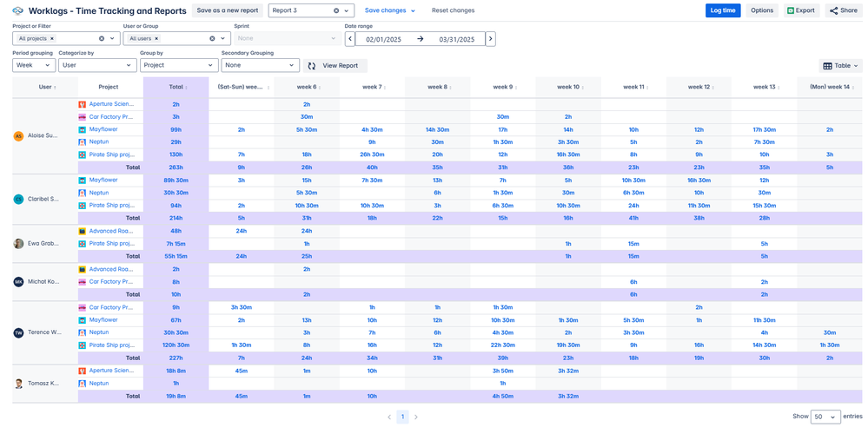Remove the All users filter tag

[156, 39]
